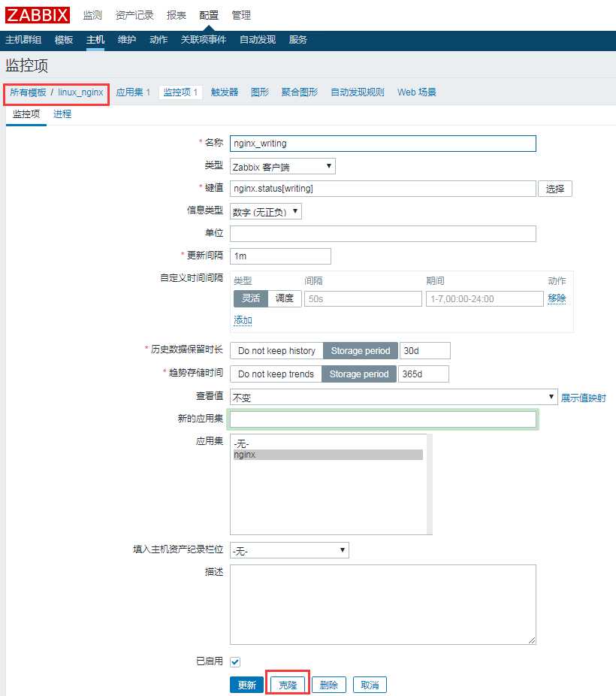Open 图形 link
Image resolution: width=616 pixels, height=696 pixels.
(260, 92)
